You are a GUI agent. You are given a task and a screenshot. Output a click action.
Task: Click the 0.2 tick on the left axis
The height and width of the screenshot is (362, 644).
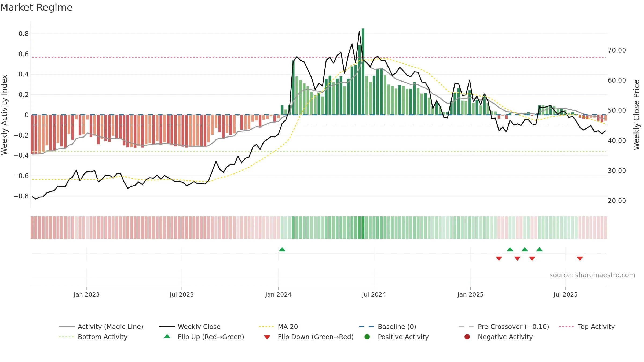24,94
